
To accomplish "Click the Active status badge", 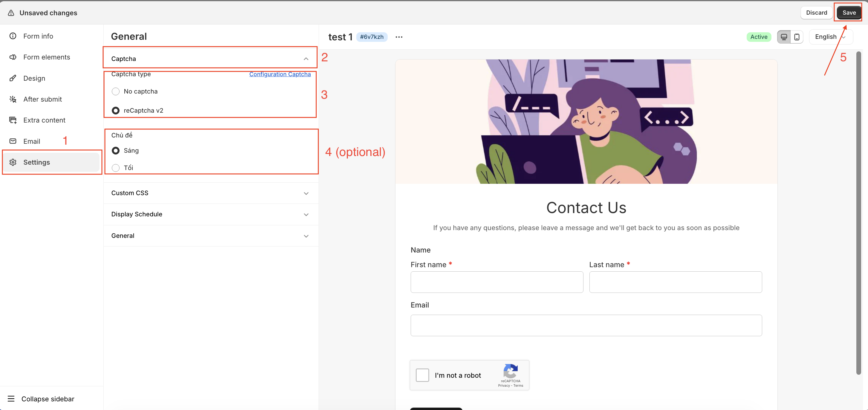I will tap(759, 37).
